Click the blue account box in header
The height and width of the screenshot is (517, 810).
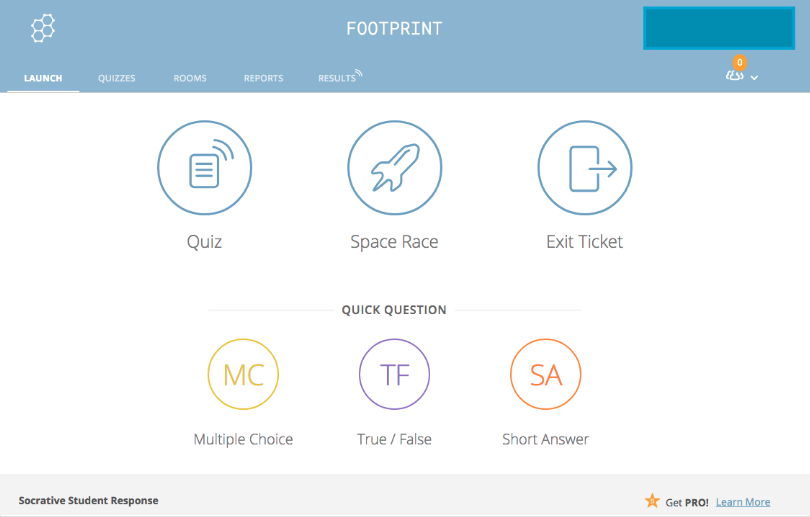(718, 28)
